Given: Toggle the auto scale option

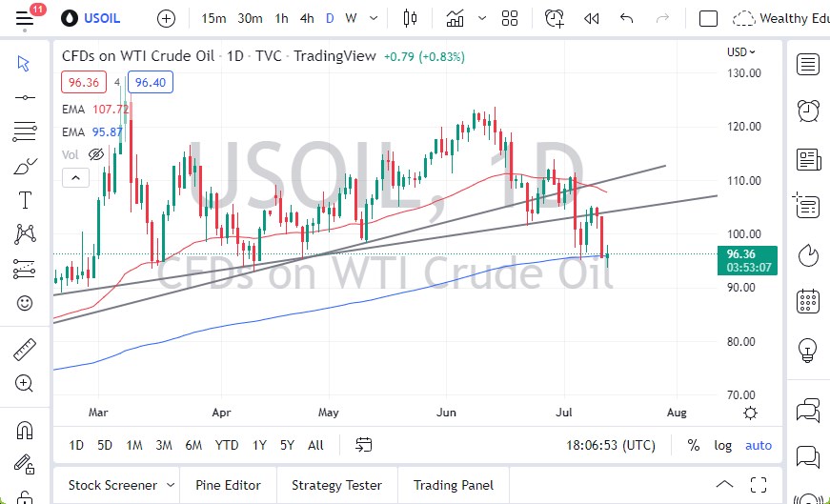Looking at the screenshot, I should coord(759,445).
